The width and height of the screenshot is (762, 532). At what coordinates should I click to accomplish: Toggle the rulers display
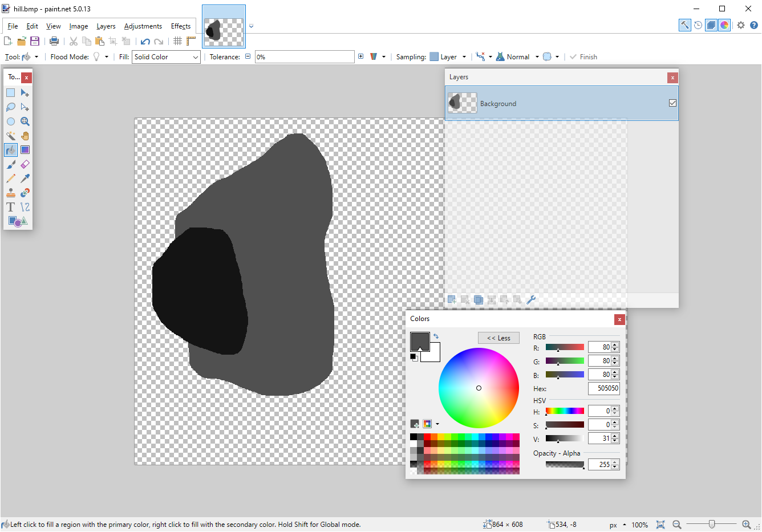tap(191, 41)
